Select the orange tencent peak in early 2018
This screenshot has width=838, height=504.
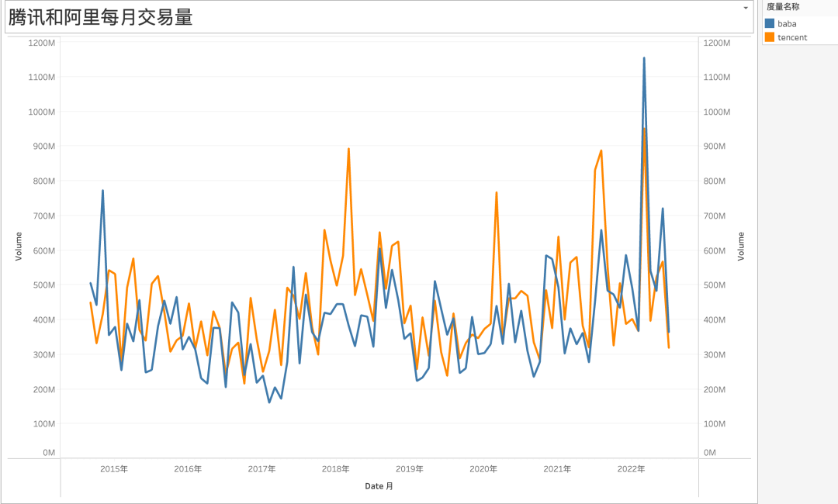click(348, 149)
